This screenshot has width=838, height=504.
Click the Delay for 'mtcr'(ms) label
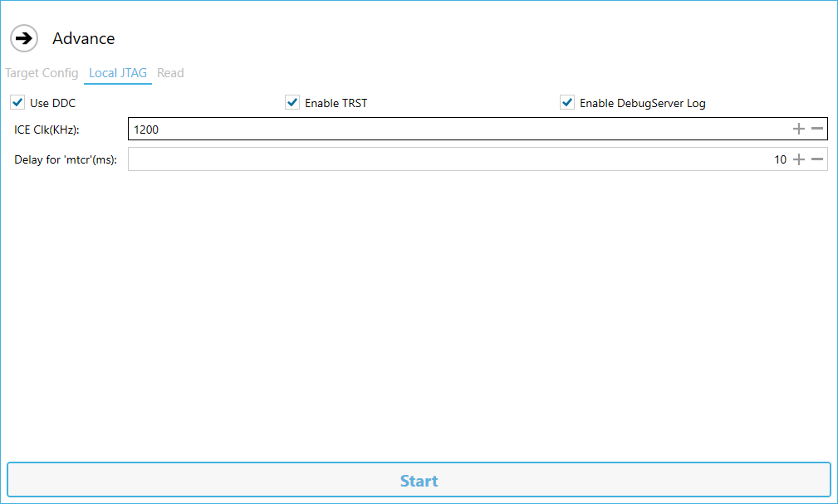66,160
